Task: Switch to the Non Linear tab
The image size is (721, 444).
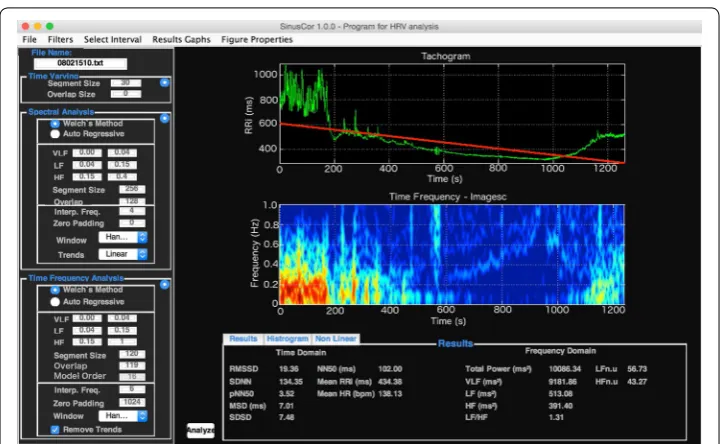Action: [336, 339]
